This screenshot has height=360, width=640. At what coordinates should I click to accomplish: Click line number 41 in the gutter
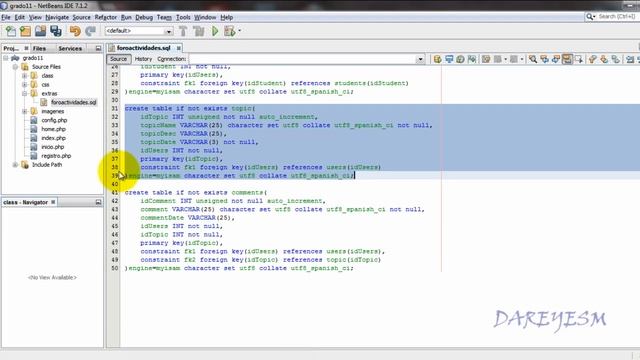pyautogui.click(x=115, y=193)
